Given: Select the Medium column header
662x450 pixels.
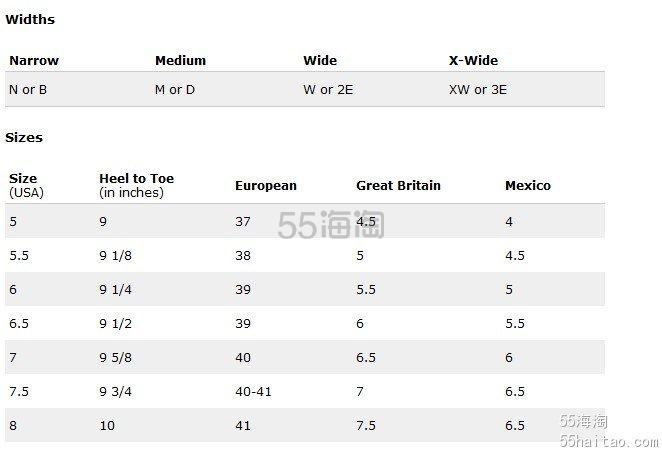Looking at the screenshot, I should (180, 60).
